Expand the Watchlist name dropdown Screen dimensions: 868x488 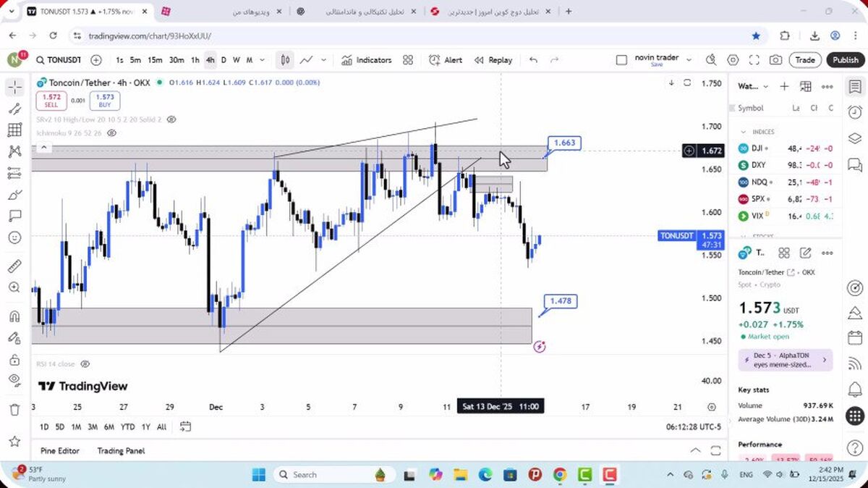[x=753, y=87]
